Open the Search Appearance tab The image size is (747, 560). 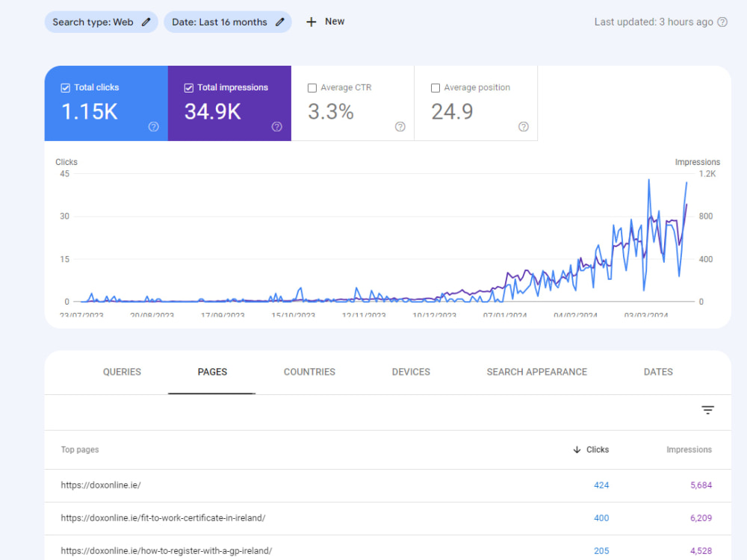pyautogui.click(x=537, y=372)
